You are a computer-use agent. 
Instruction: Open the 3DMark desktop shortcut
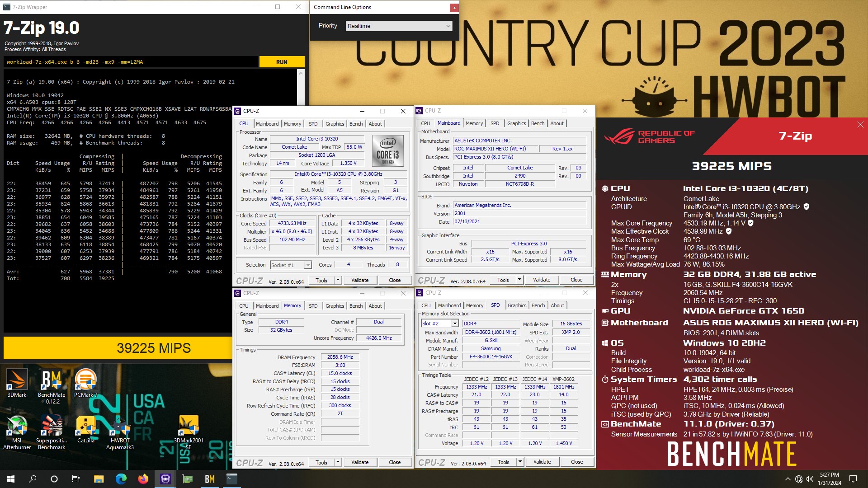point(17,383)
